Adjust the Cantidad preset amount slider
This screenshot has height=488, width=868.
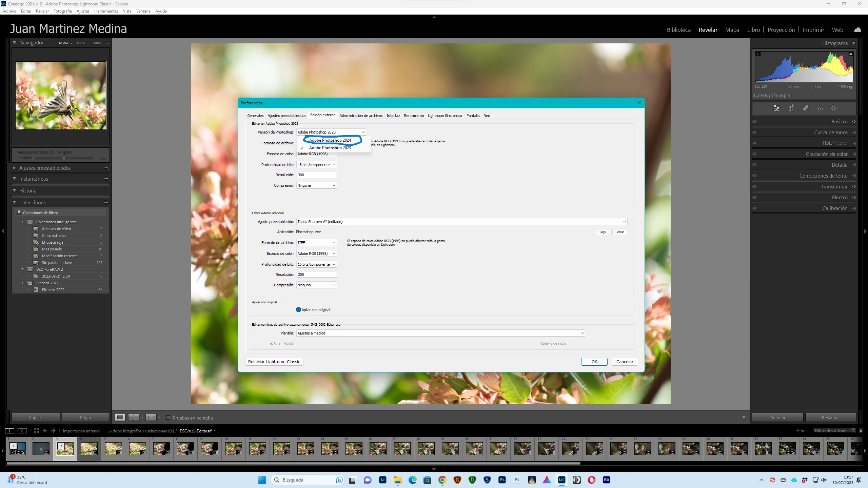coord(64,158)
